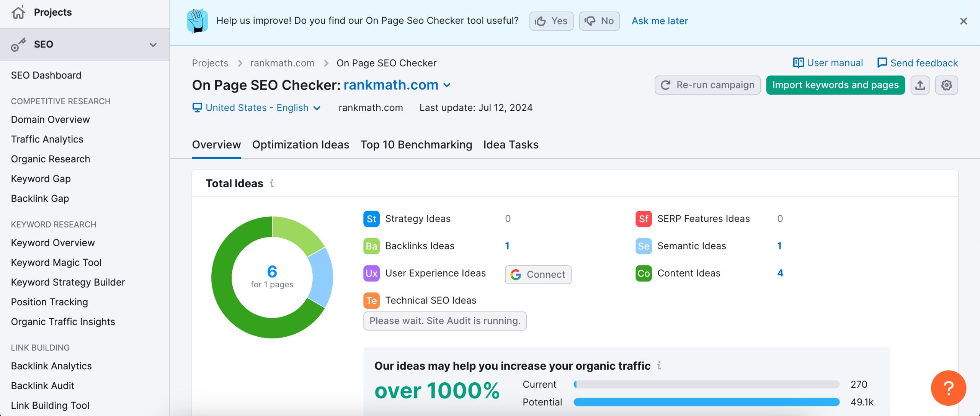Click 'Please wait. Site Audit is running.' notice

(x=445, y=321)
